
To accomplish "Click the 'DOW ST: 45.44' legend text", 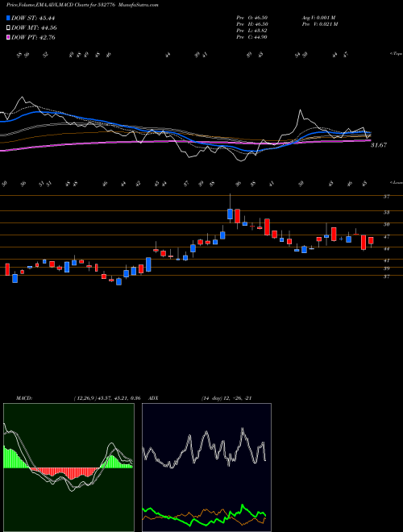I will pyautogui.click(x=33, y=18).
